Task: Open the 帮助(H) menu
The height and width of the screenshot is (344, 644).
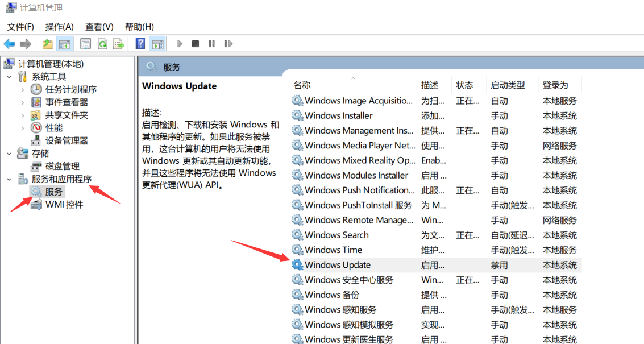Action: (139, 27)
